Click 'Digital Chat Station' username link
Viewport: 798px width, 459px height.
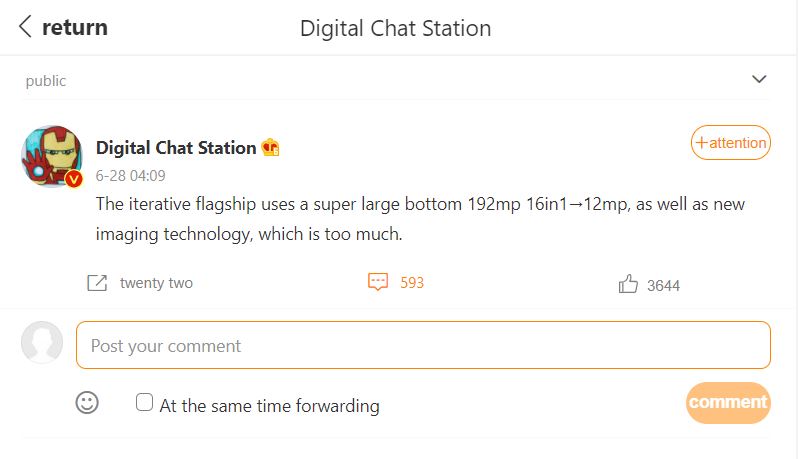point(176,148)
